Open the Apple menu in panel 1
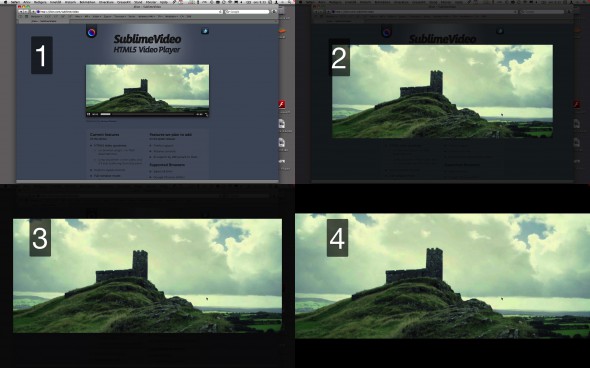 point(5,2)
